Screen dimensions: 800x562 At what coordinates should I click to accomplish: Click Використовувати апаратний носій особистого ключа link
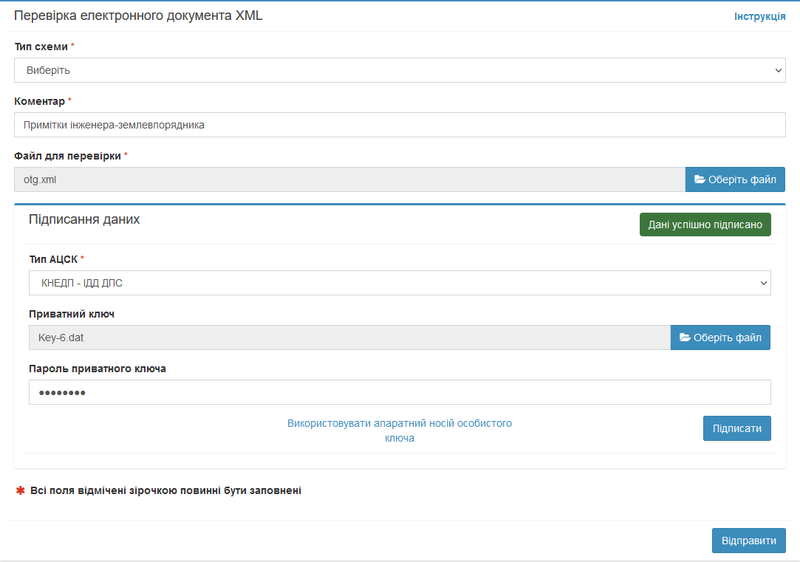399,430
